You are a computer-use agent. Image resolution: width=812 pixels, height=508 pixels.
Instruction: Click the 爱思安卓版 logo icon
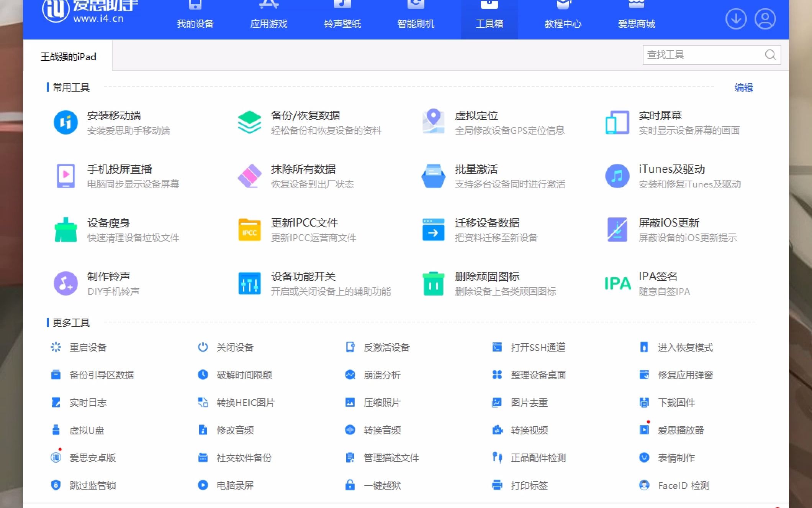pos(56,457)
